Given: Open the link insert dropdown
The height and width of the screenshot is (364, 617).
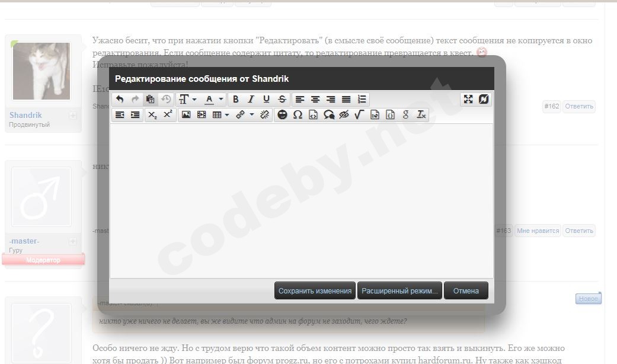Looking at the screenshot, I should tap(244, 114).
